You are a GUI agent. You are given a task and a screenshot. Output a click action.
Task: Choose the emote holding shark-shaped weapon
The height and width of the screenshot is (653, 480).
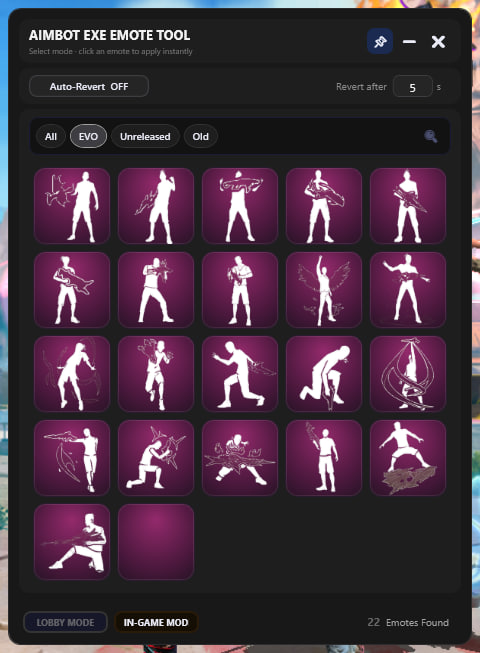(x=72, y=290)
